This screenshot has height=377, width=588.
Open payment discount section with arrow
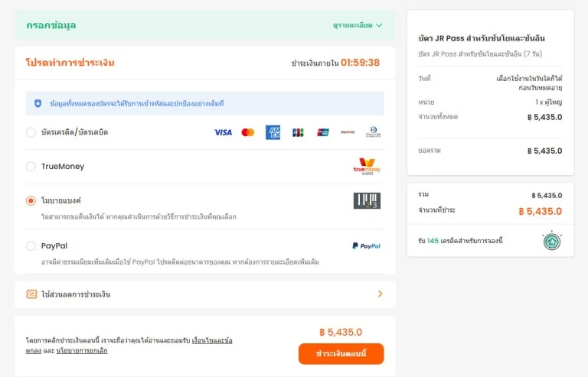381,294
